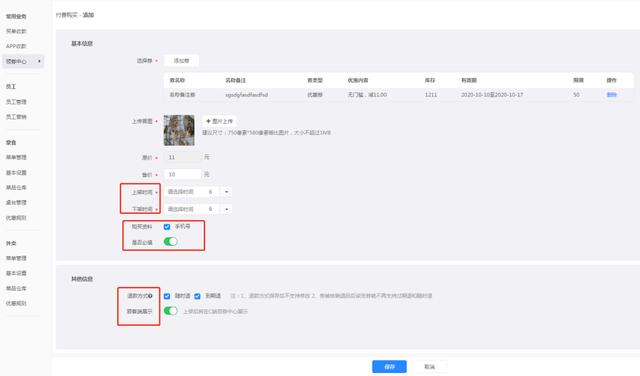Click the 添加券 button
Image resolution: width=640 pixels, height=376 pixels.
coord(181,60)
